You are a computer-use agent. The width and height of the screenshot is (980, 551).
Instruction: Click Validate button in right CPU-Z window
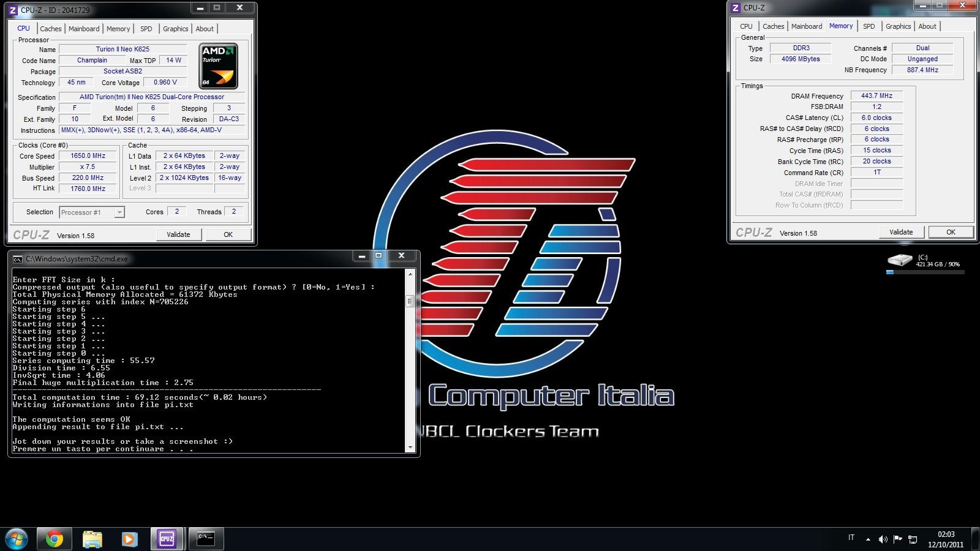[x=901, y=232]
